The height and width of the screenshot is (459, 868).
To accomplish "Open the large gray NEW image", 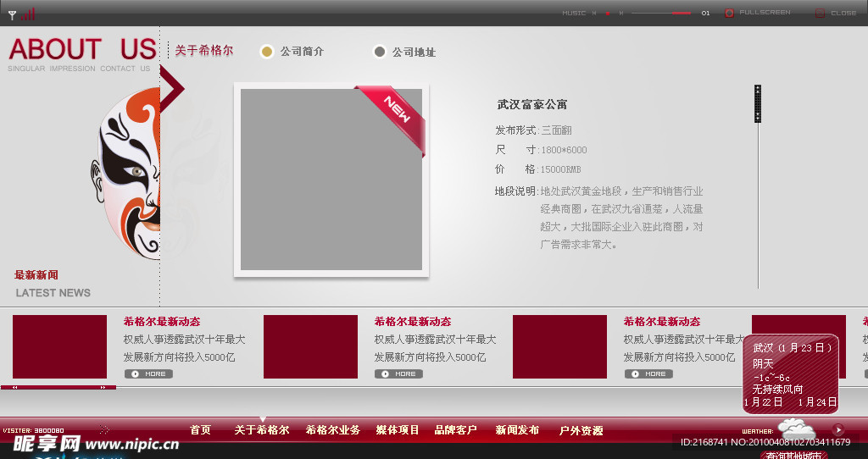I will click(x=331, y=180).
